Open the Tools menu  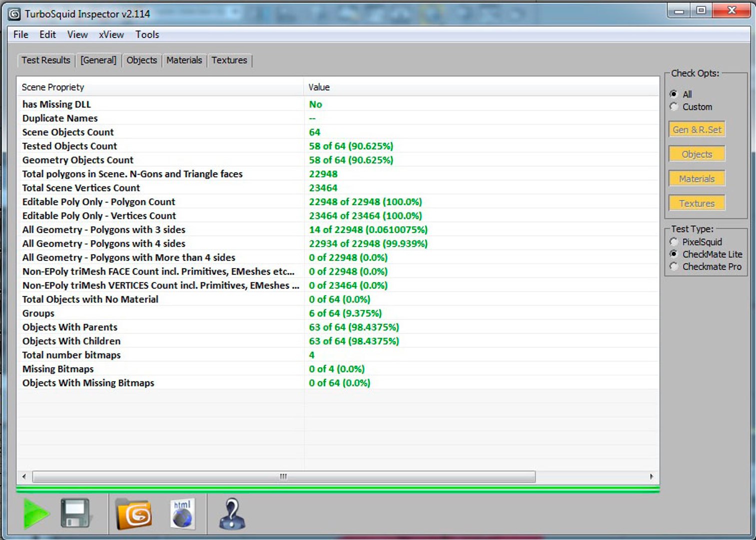(x=147, y=34)
